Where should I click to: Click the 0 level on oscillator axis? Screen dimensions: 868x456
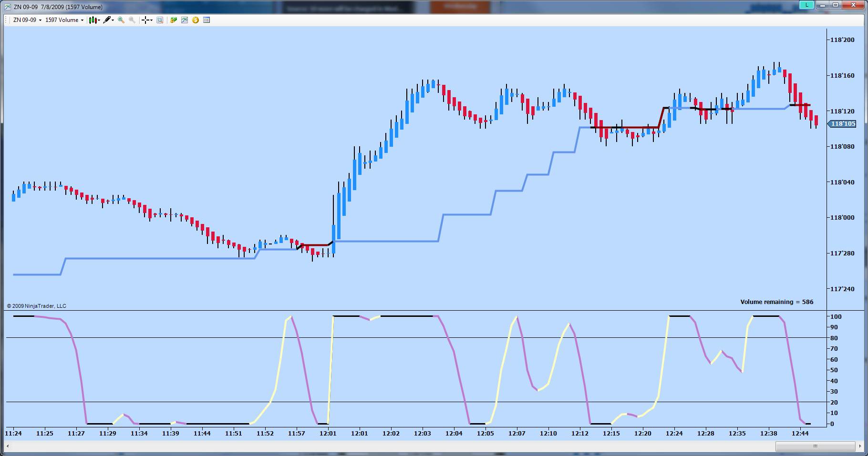832,424
